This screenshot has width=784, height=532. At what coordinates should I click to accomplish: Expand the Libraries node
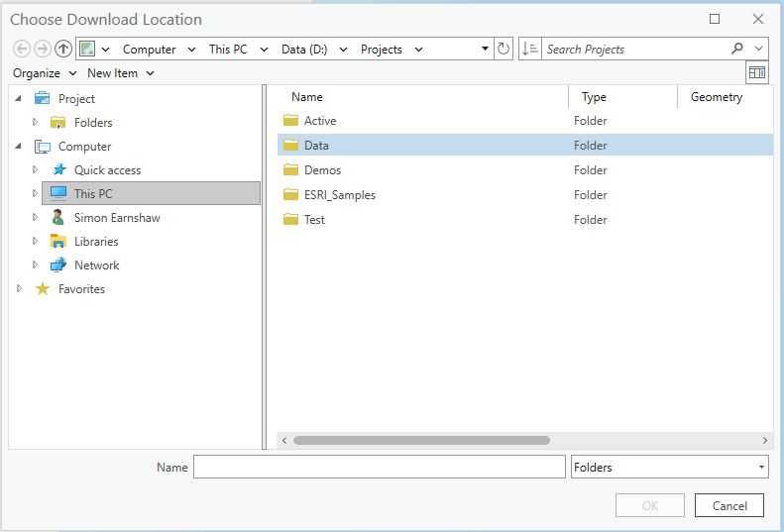coord(35,241)
